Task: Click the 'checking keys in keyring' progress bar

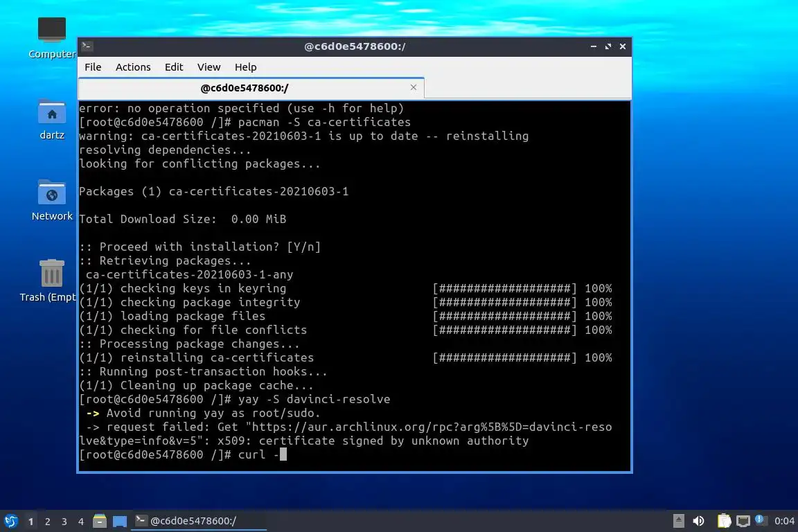Action: tap(505, 289)
